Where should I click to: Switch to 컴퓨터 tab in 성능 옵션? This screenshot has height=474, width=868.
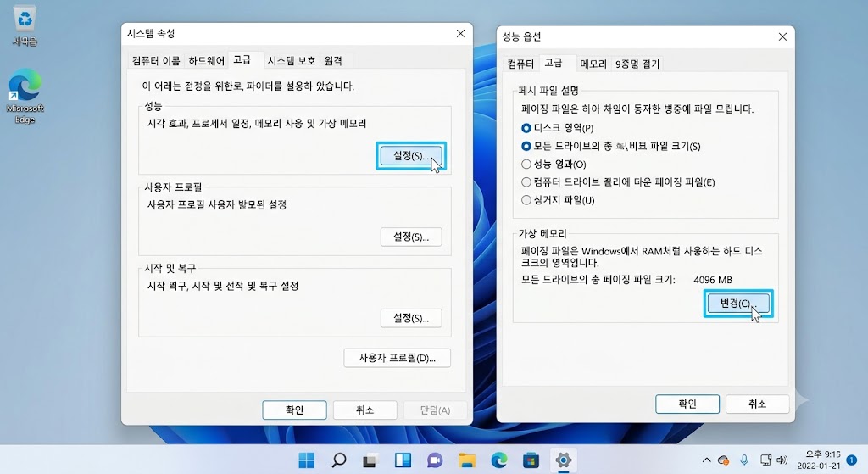point(520,64)
